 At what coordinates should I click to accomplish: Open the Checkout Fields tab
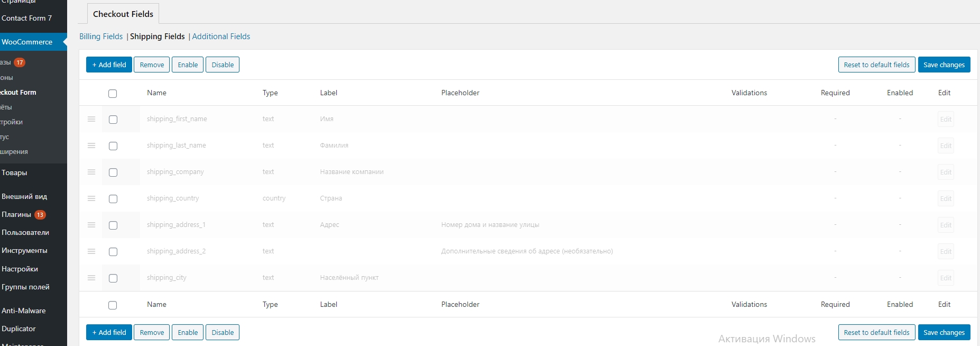123,14
